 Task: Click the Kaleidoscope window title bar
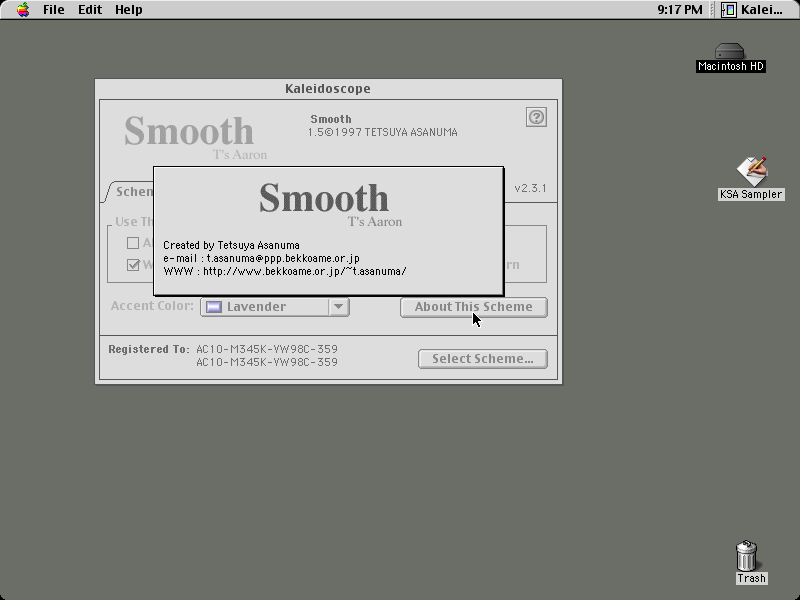328,89
